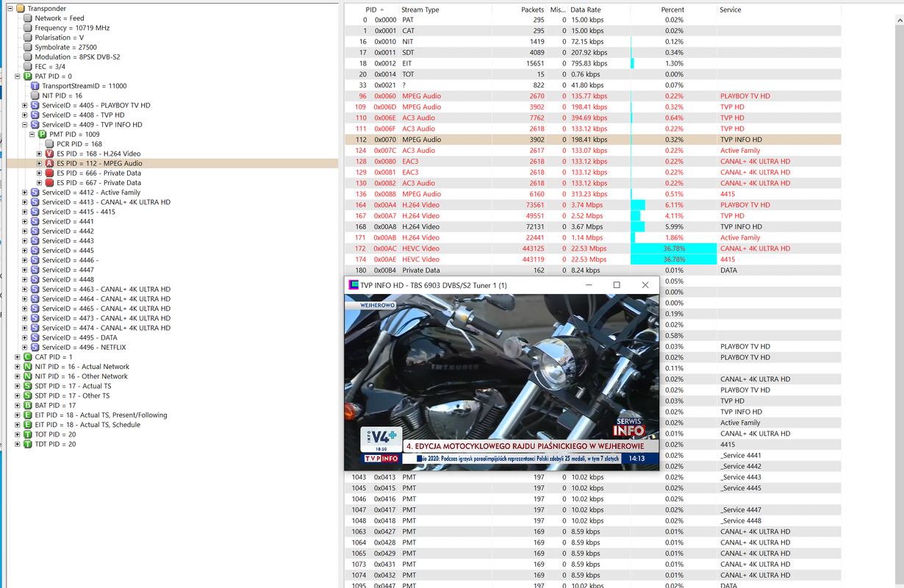Select ServiceID = 4474 - CANAL+ 4K ULTRA HD
This screenshot has height=588, width=904.
[x=106, y=328]
